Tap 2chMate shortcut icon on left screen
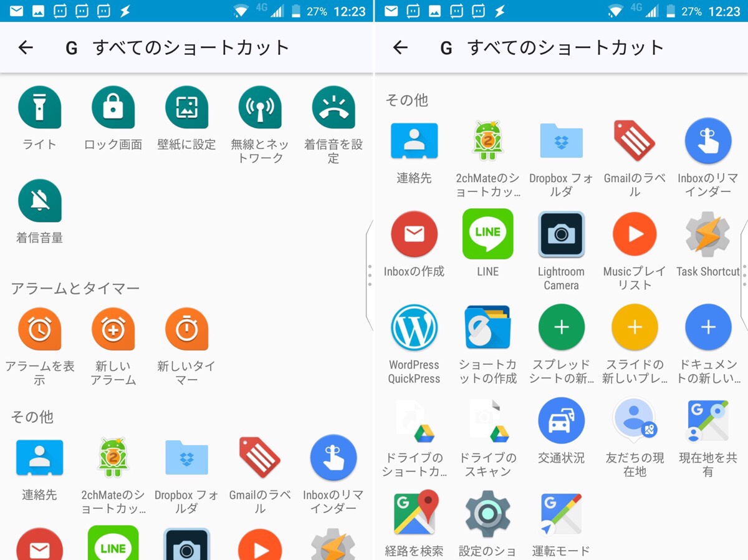Screen dimensions: 748x560 pos(113,458)
